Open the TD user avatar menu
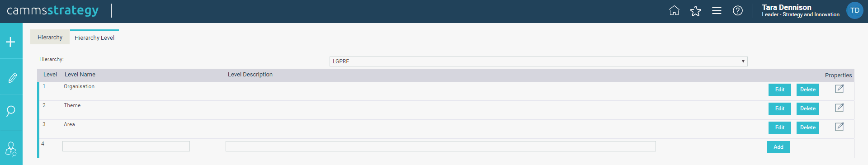The image size is (868, 165). [x=854, y=10]
